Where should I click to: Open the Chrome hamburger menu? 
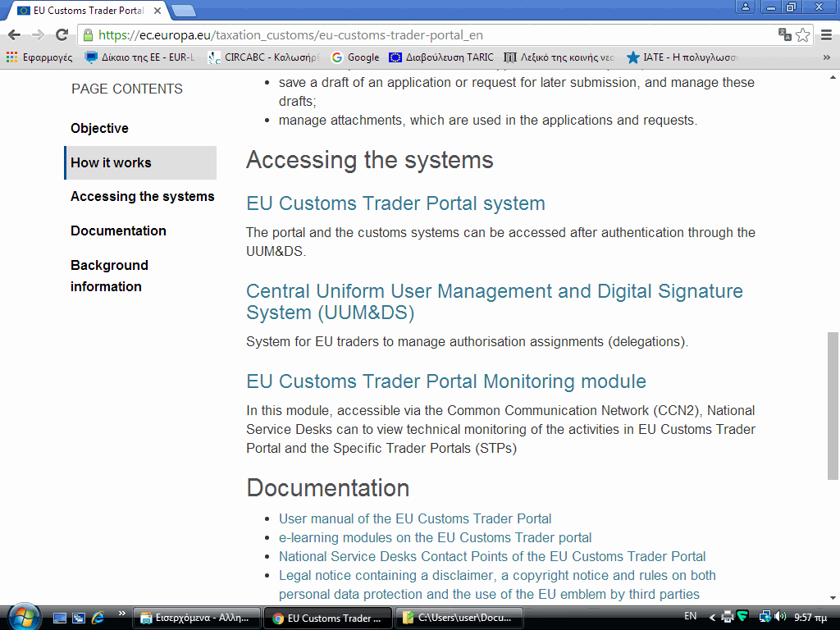pyautogui.click(x=826, y=34)
